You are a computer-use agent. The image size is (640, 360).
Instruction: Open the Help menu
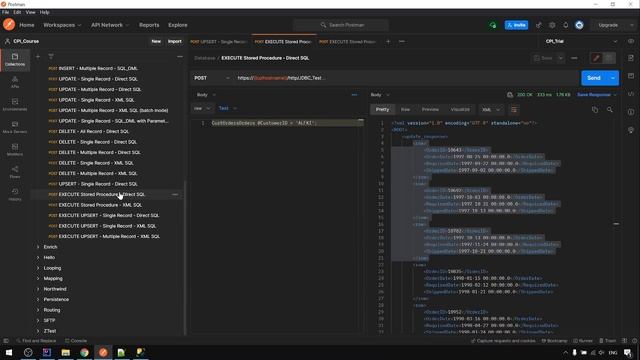point(44,13)
